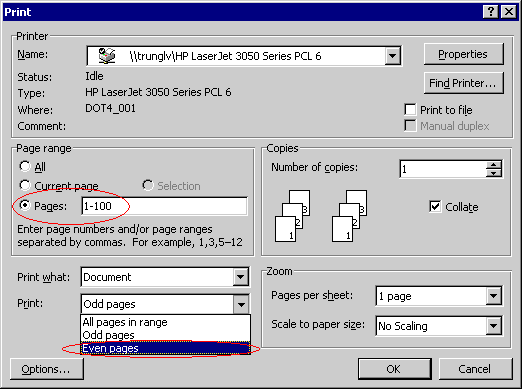Click the Number of copies field

tap(443, 169)
